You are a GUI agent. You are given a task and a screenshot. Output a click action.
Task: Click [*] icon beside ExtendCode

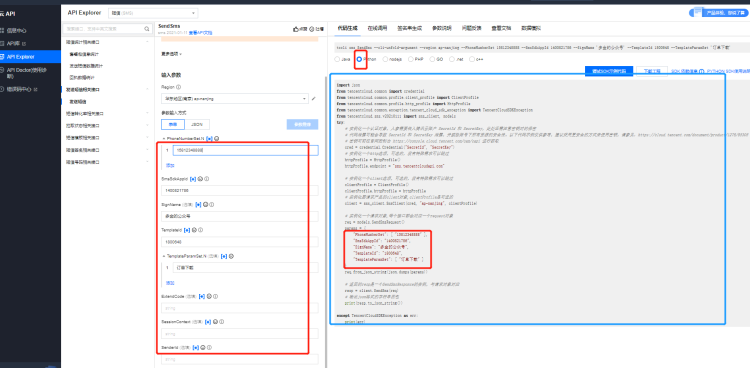point(202,296)
